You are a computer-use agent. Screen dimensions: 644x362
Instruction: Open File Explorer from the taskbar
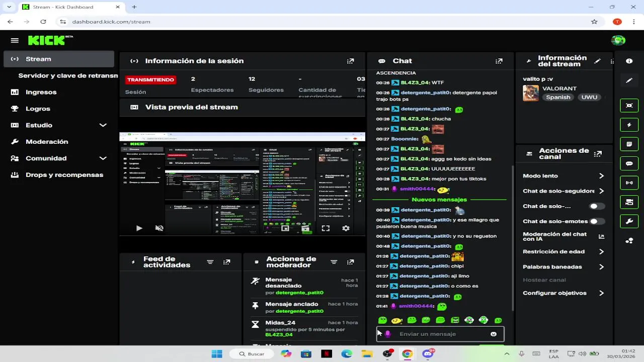pyautogui.click(x=367, y=354)
